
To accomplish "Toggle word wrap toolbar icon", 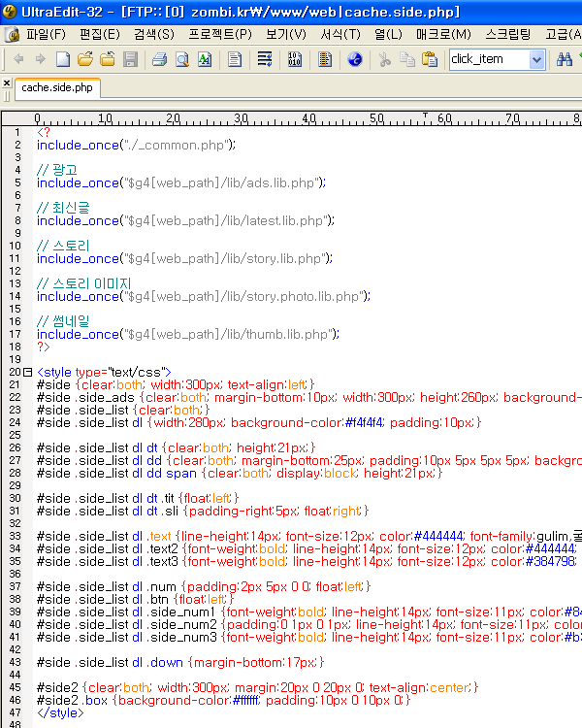I will (265, 59).
